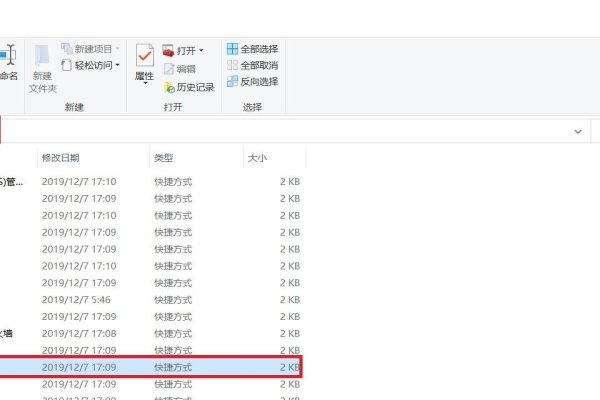Expand the small arrow under 属性
Image resolution: width=600 pixels, height=400 pixels.
coord(145,83)
